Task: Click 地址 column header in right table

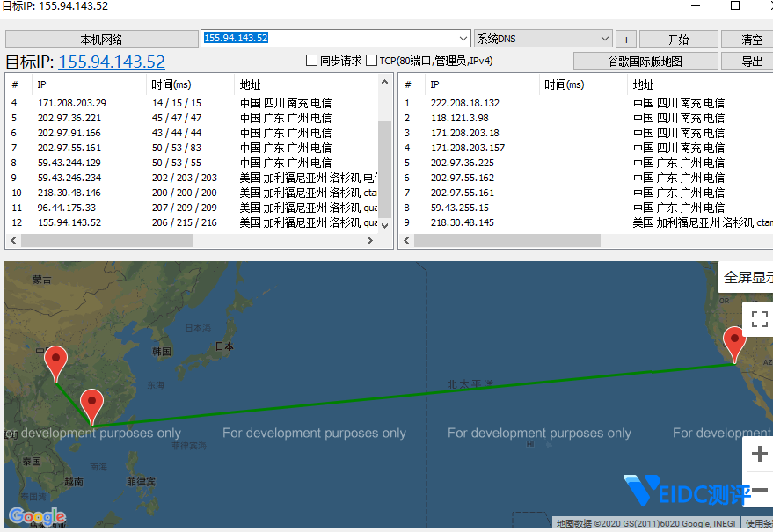Action: pos(644,84)
